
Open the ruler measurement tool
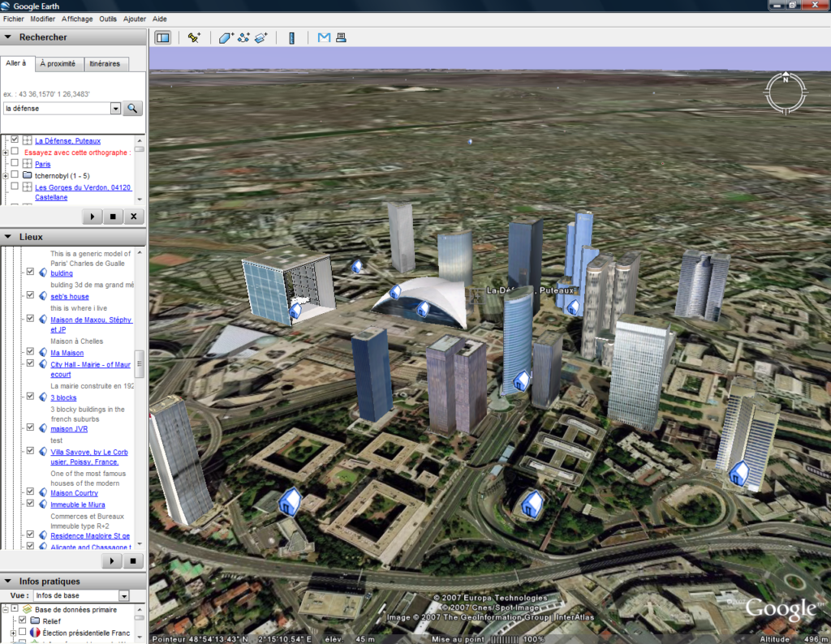coord(291,37)
